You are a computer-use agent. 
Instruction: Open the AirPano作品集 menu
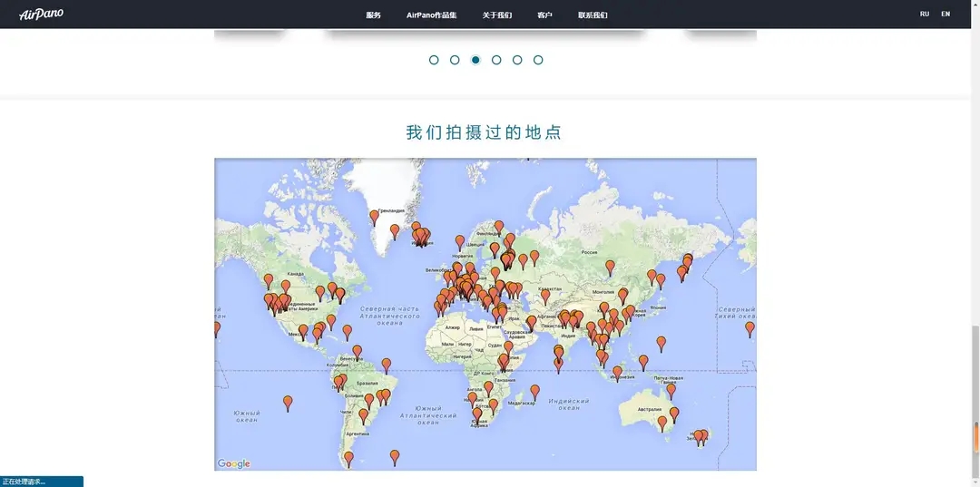point(431,15)
